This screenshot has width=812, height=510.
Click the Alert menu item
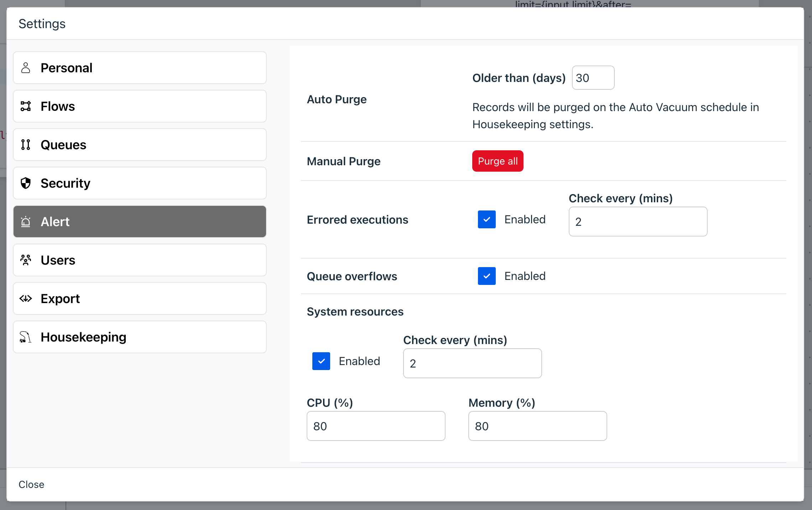(x=140, y=222)
